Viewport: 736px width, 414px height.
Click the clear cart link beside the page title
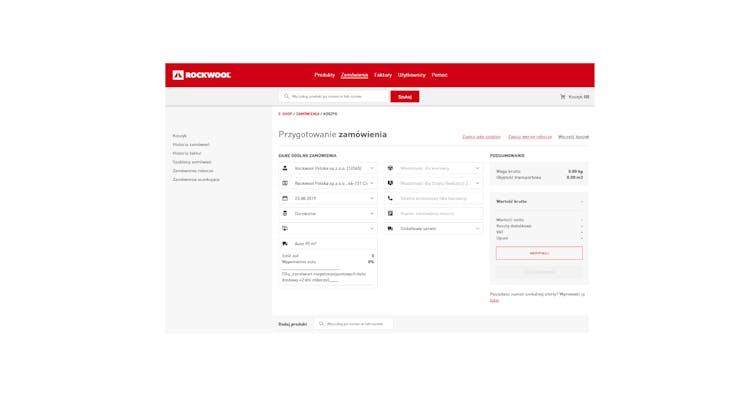pyautogui.click(x=573, y=137)
